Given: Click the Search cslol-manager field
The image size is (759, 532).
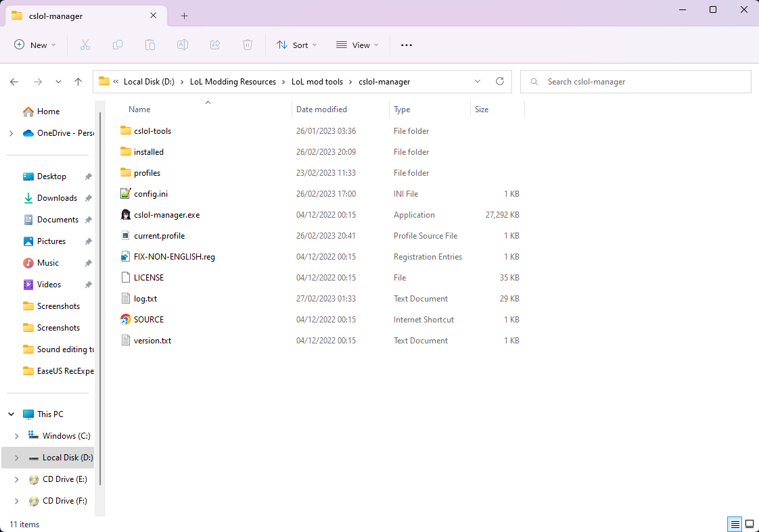Looking at the screenshot, I should coord(636,82).
